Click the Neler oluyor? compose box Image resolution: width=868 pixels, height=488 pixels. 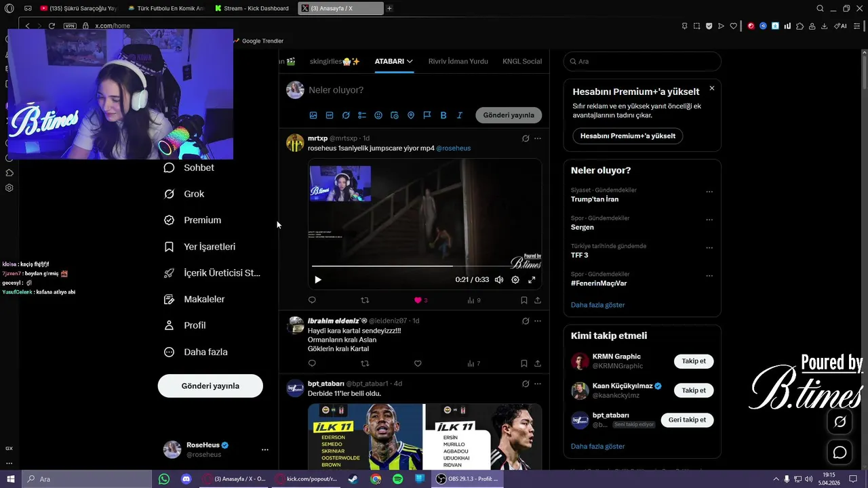(336, 90)
